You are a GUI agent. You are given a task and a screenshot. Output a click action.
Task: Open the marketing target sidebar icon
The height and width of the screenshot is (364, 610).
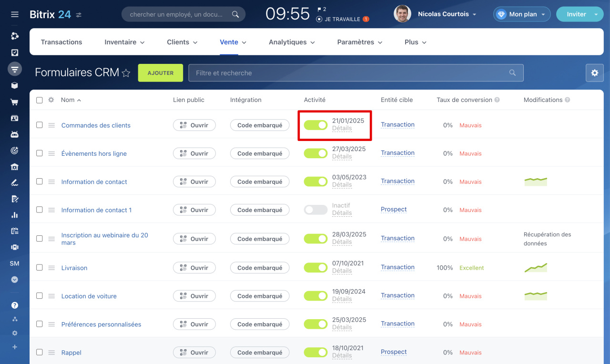[15, 151]
